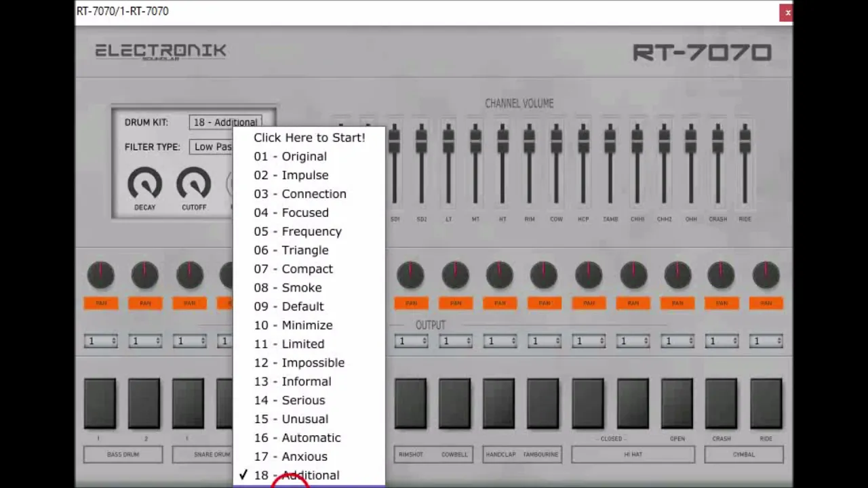Toggle the orange PAN button for Rimshot

(411, 303)
